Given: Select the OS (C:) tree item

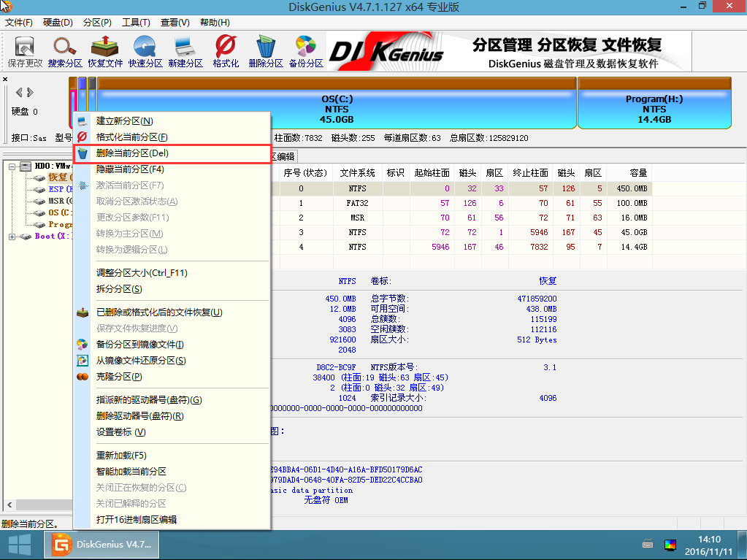Looking at the screenshot, I should [x=60, y=213].
